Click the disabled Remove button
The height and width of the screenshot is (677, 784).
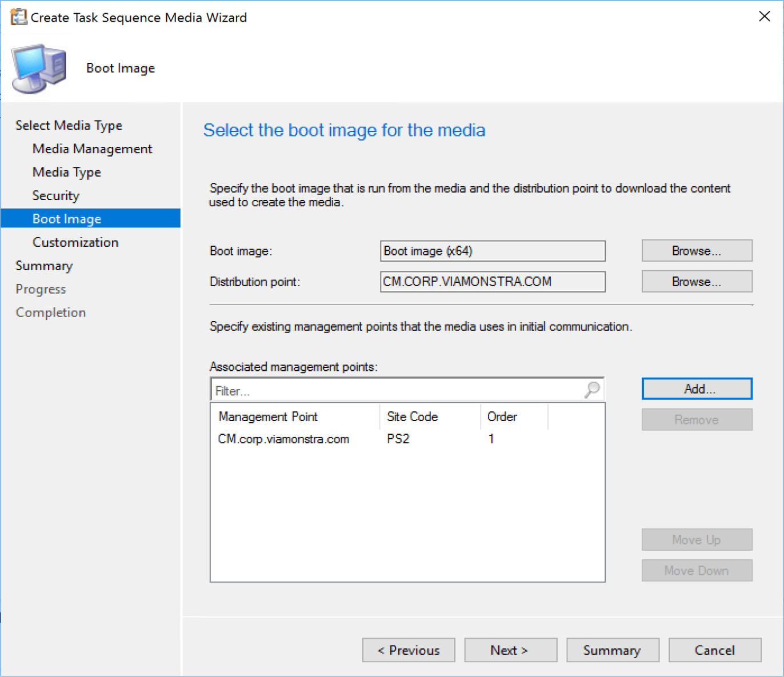tap(697, 419)
